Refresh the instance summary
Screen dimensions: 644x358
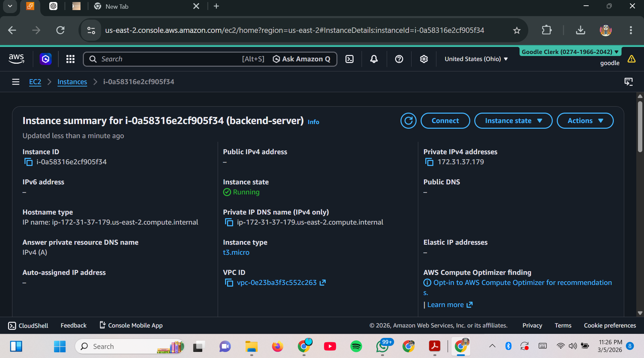click(408, 121)
